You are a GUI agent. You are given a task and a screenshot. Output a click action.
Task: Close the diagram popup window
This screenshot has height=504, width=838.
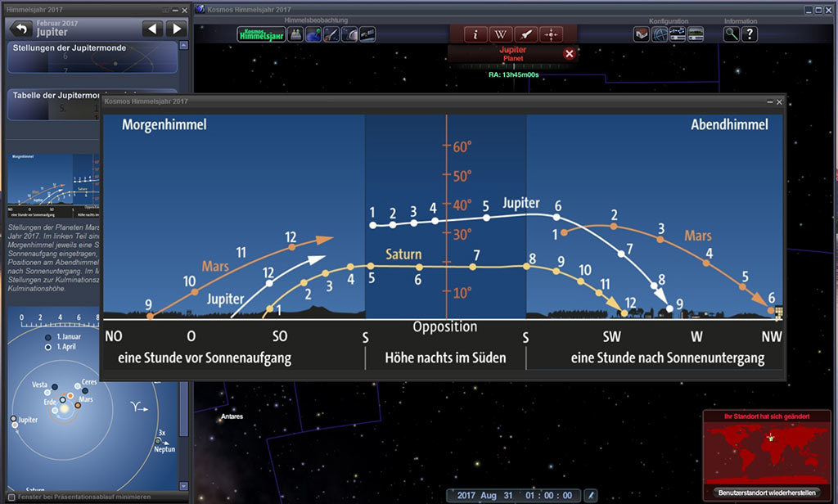779,101
